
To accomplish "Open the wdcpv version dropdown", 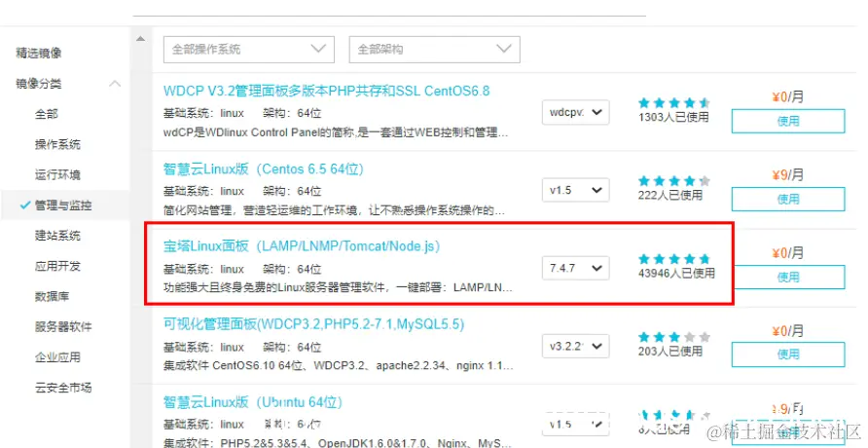I will coord(576,112).
